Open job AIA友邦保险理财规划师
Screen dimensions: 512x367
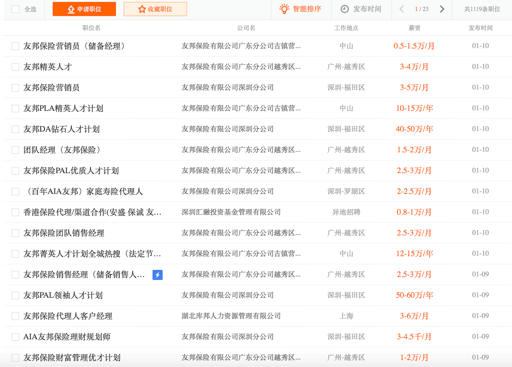[67, 337]
